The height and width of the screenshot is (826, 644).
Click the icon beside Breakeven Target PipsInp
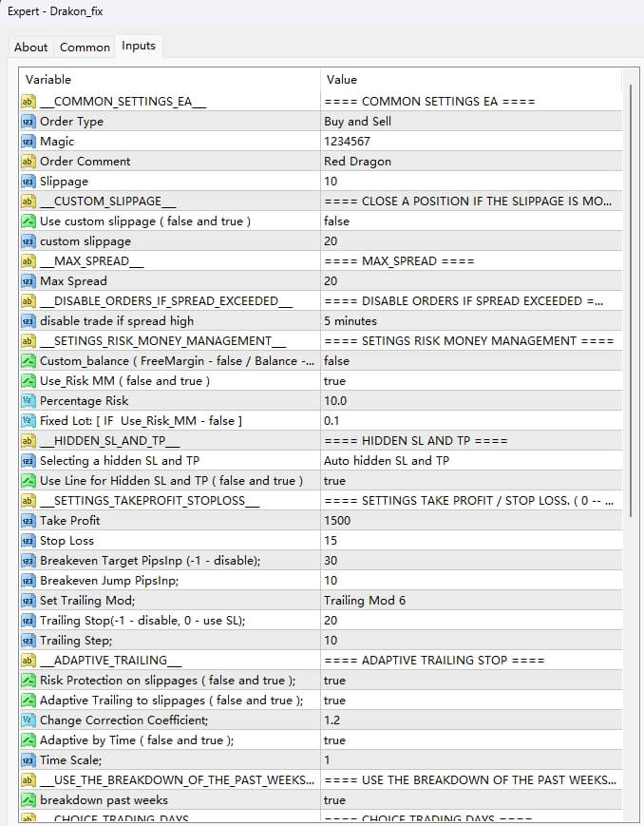pos(28,561)
